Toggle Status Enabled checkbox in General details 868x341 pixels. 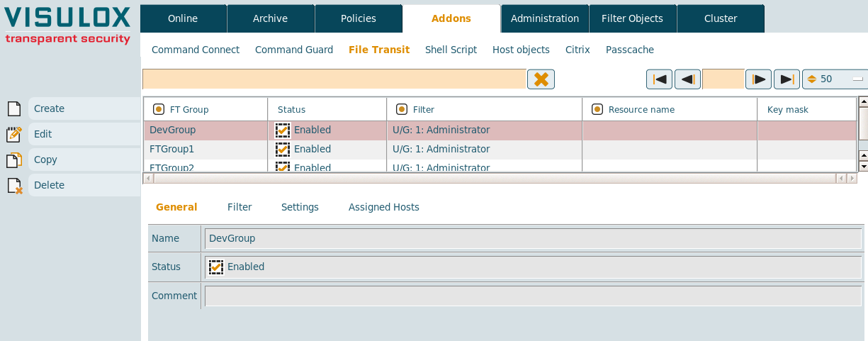tap(216, 267)
